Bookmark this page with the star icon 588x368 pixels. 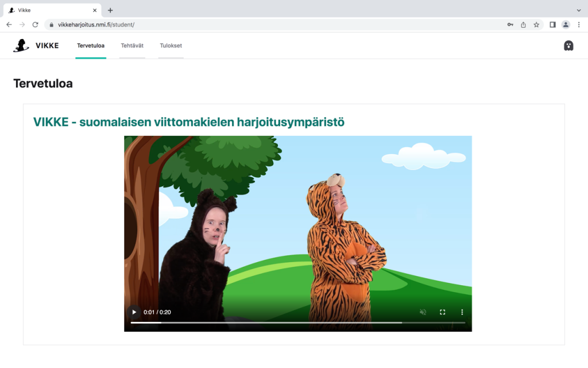tap(536, 25)
